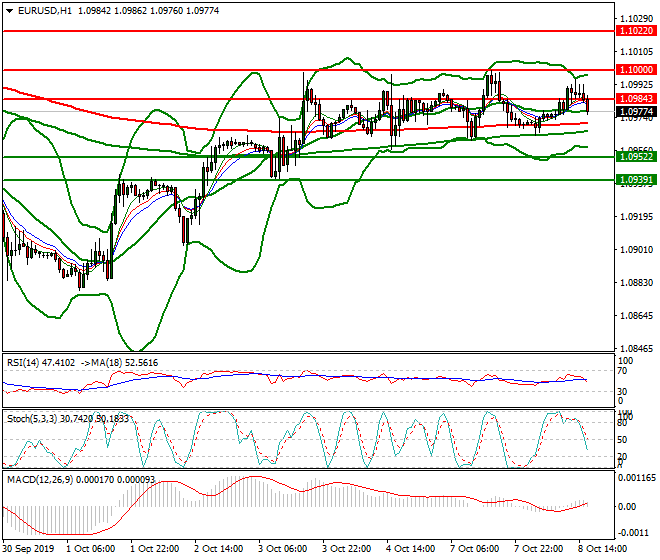Screen dimensions: 660x560
Task: Select the 7 Oct 06:00 time axis label
Action: pos(474,549)
